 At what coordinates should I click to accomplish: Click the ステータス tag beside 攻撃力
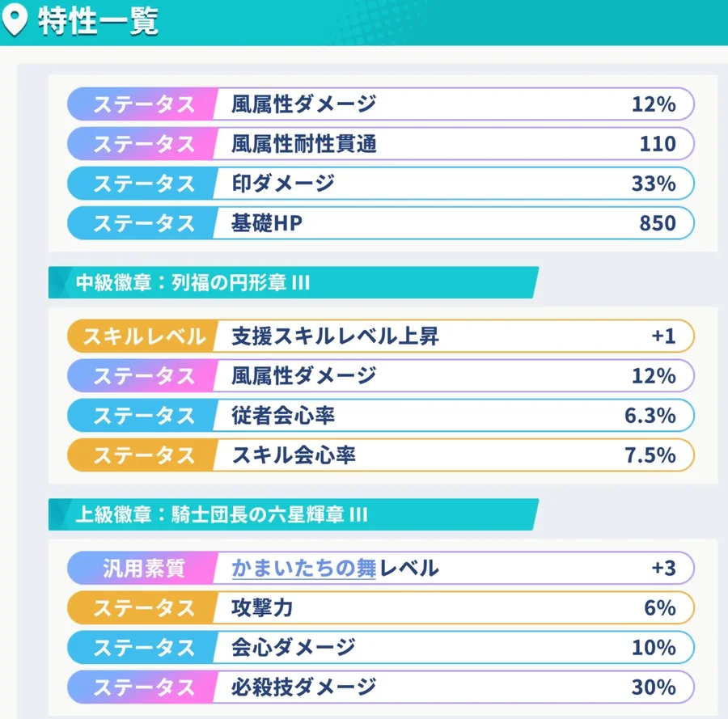click(144, 607)
